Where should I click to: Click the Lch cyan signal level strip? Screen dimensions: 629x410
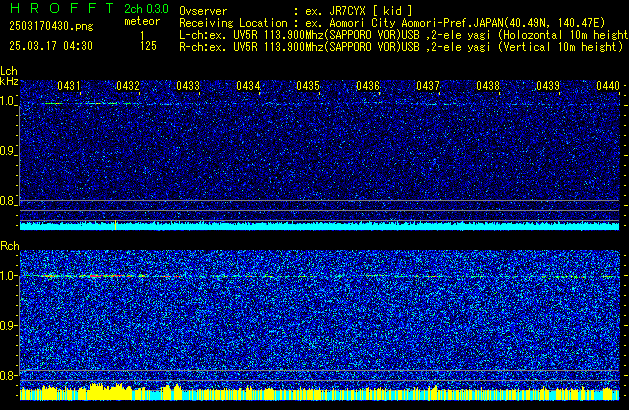pos(319,226)
